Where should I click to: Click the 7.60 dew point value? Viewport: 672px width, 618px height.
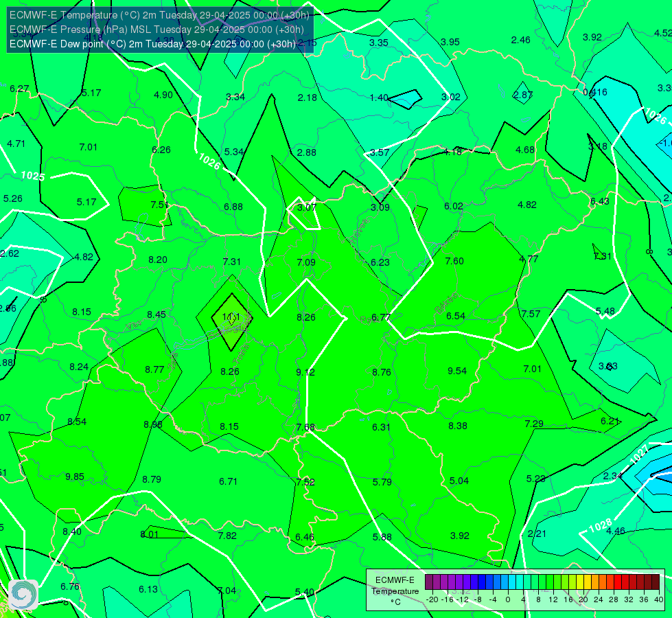point(454,261)
